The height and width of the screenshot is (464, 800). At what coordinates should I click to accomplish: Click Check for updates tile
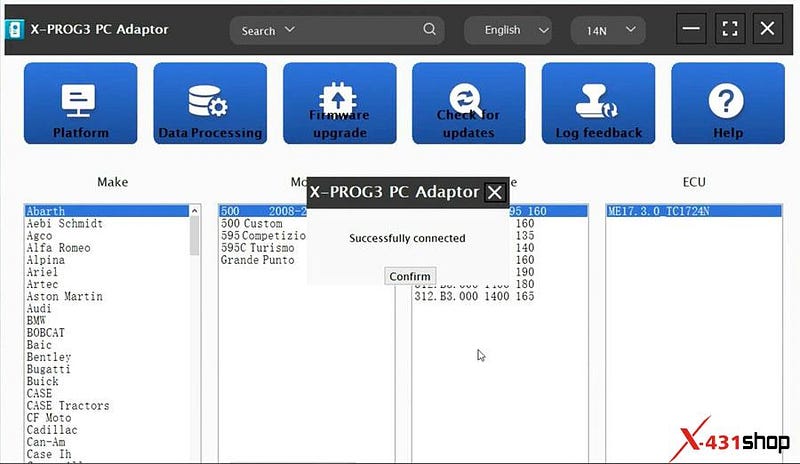point(469,103)
